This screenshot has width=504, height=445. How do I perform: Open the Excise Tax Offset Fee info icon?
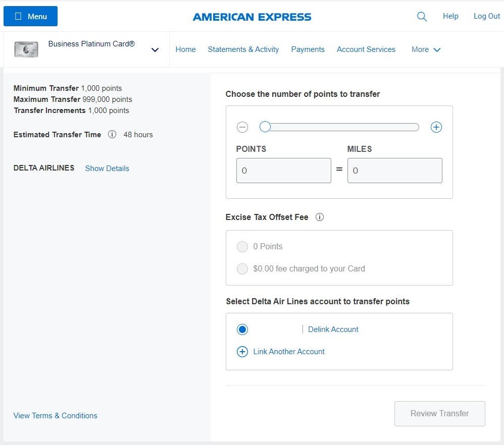coord(320,217)
